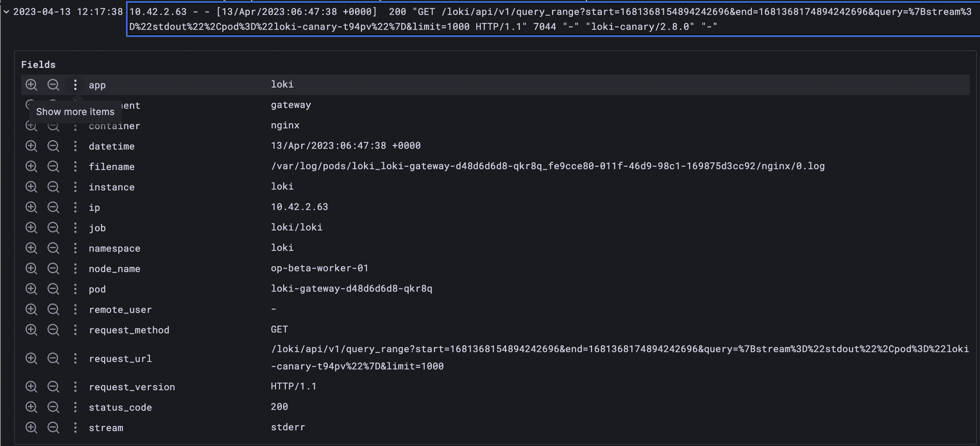Click the 'gateway' field value
The image size is (980, 446).
(291, 105)
